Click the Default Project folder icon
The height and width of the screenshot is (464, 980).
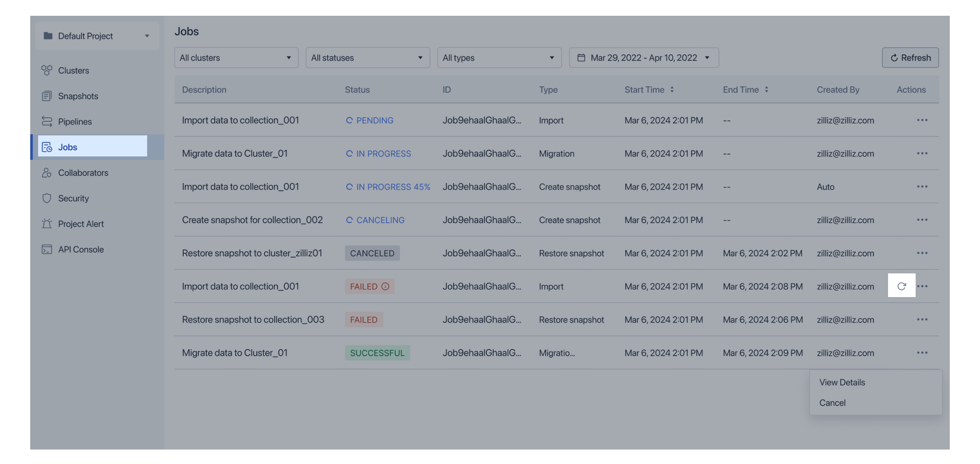(48, 36)
